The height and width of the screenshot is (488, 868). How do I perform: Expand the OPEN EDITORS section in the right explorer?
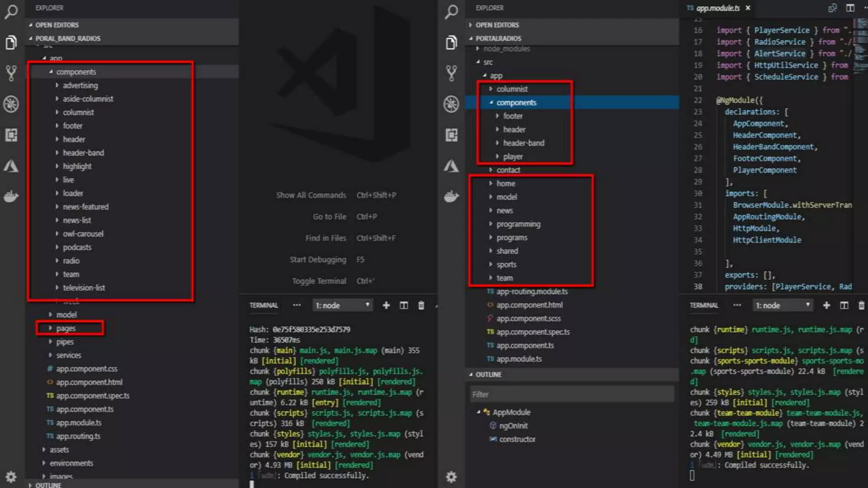tap(497, 25)
